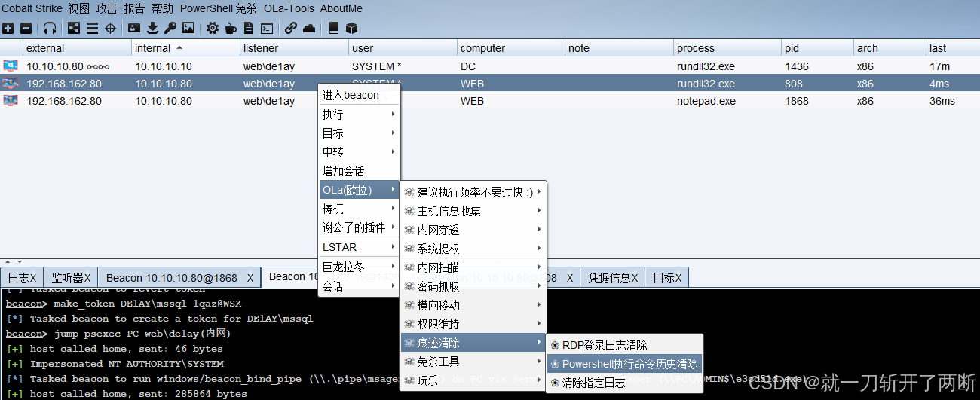This screenshot has height=400, width=980.
Task: Click the terminal scripted web delivery icon
Action: [267, 28]
